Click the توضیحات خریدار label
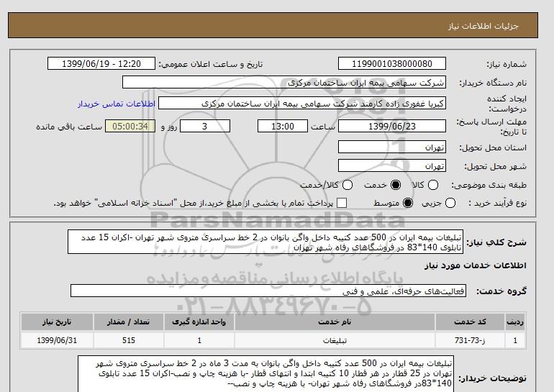 [x=493, y=378]
